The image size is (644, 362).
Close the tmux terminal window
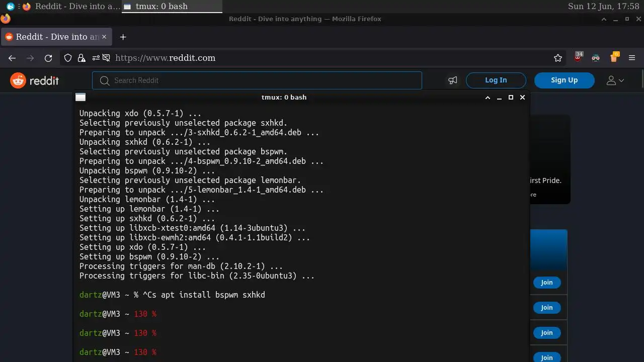(522, 98)
